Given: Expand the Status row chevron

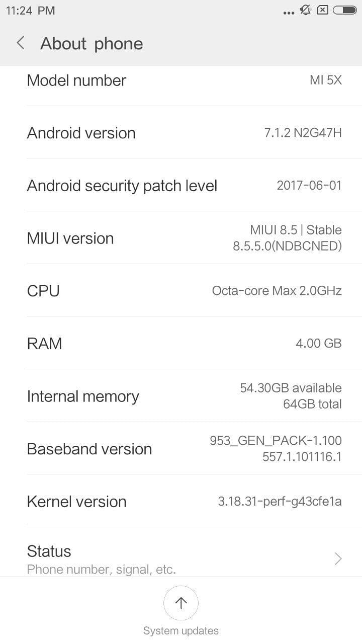Looking at the screenshot, I should tap(338, 558).
